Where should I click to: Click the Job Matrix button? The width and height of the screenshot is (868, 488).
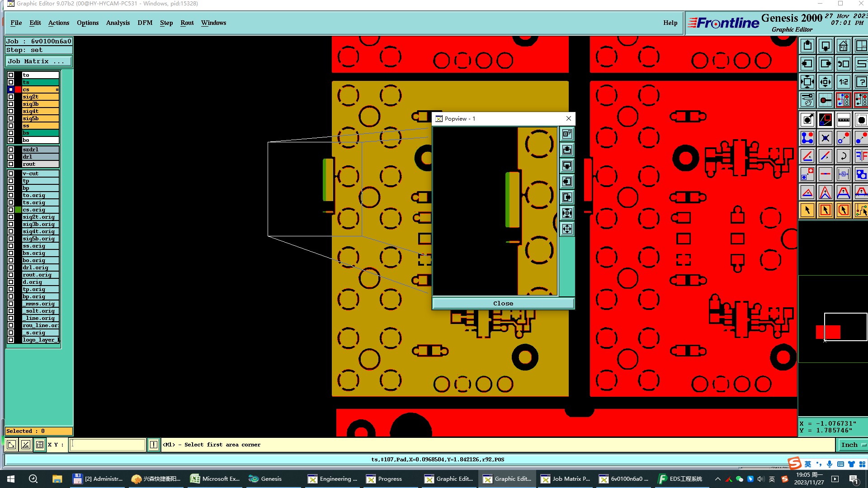(x=38, y=61)
